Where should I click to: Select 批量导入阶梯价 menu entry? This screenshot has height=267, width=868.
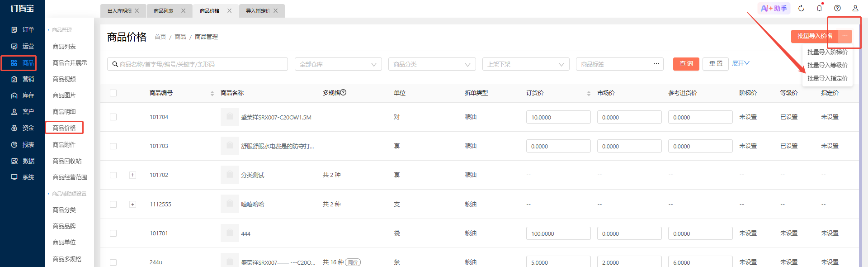tap(827, 52)
